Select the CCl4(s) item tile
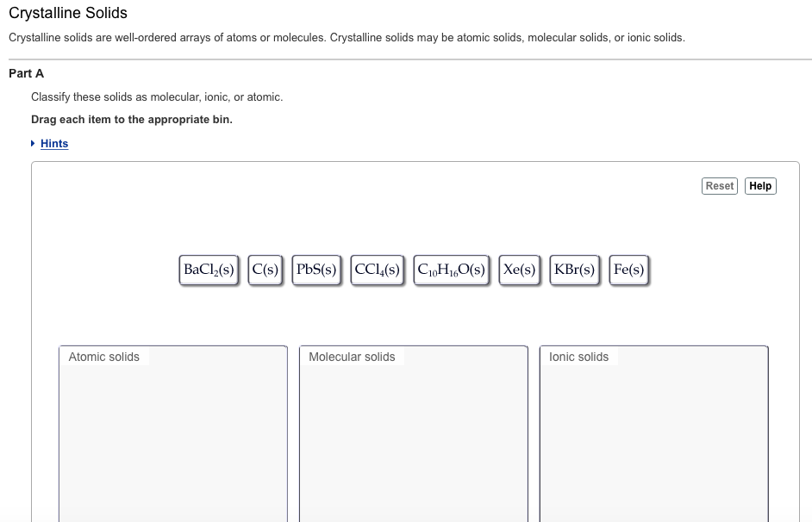Viewport: 812px width, 522px height. pos(377,269)
